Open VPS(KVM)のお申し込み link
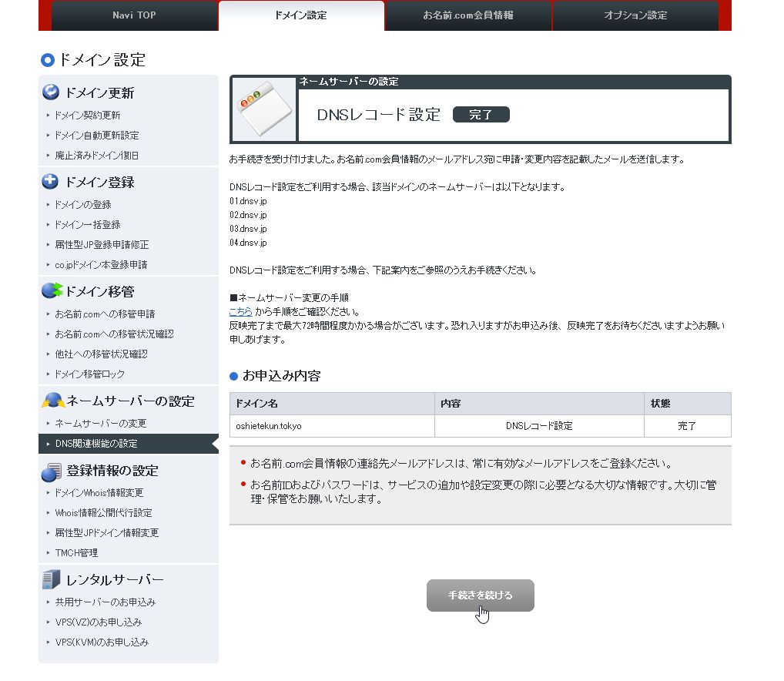Screen dimensions: 784x681 click(x=102, y=642)
